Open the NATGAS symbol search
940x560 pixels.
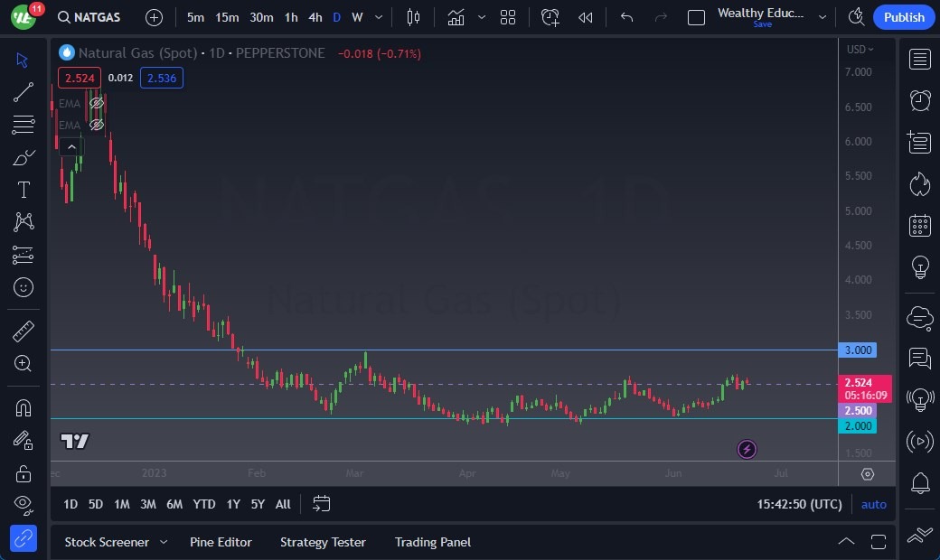pos(89,17)
